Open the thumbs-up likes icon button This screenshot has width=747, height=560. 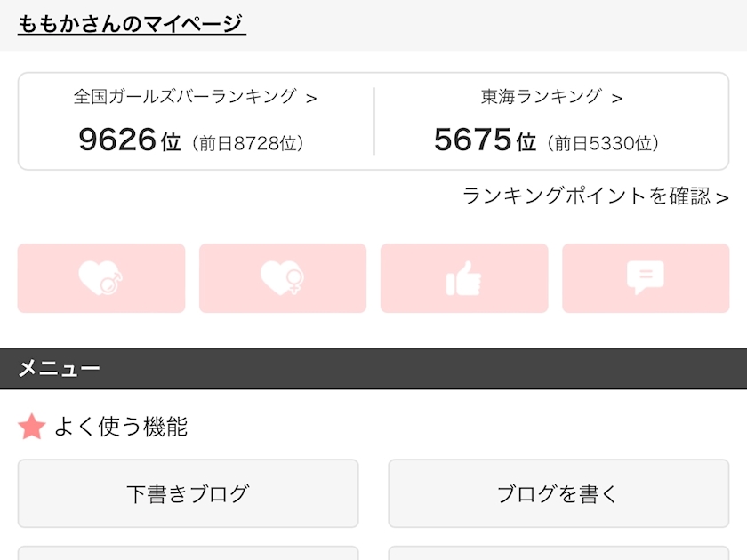click(464, 278)
